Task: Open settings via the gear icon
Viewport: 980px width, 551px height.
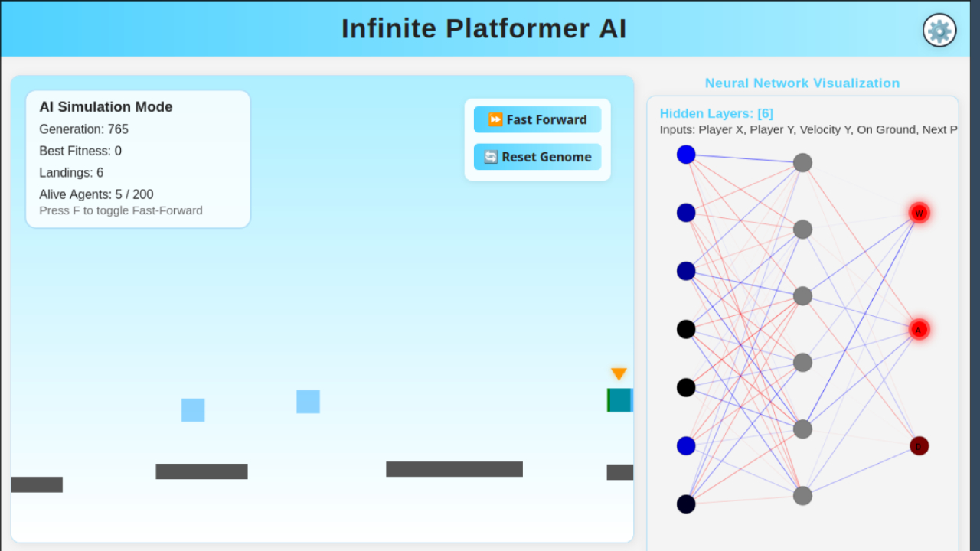Action: (x=939, y=30)
